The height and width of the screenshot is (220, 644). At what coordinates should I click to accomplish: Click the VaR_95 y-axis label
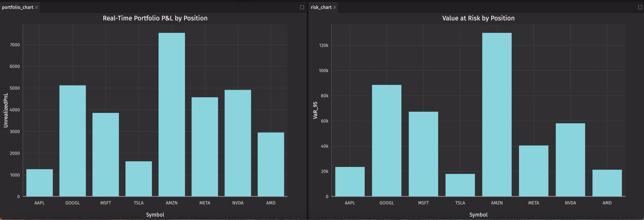pyautogui.click(x=315, y=110)
